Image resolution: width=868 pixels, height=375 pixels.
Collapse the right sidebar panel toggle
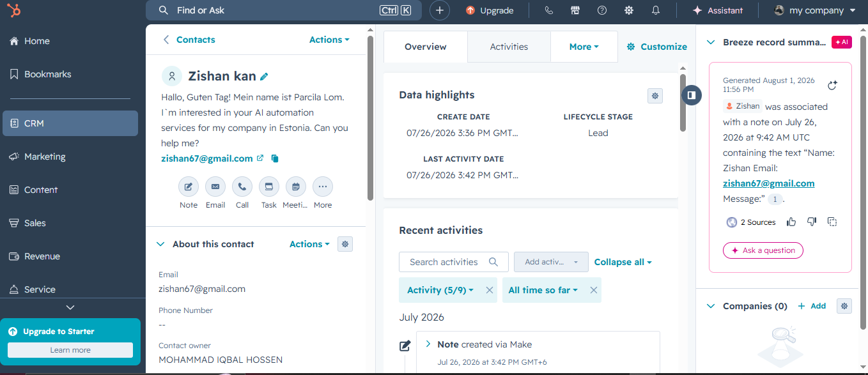point(692,95)
